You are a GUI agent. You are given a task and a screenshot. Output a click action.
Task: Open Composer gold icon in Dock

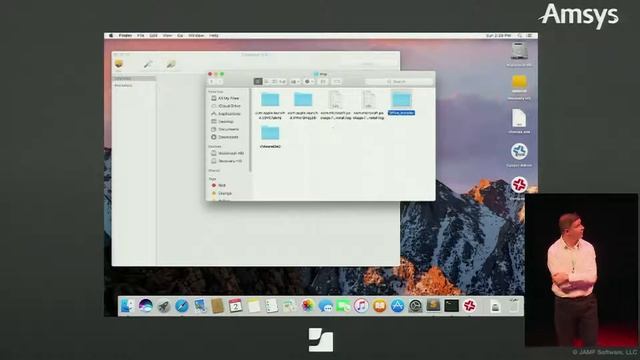point(433,306)
